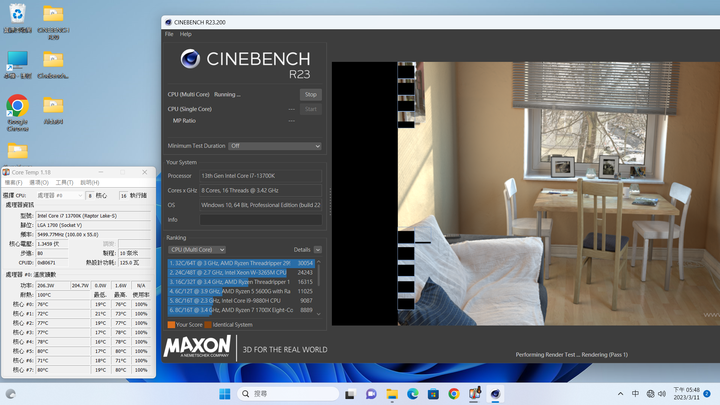Image resolution: width=720 pixels, height=405 pixels.
Task: Select the desktop folder right of Chrome
Action: click(53, 110)
